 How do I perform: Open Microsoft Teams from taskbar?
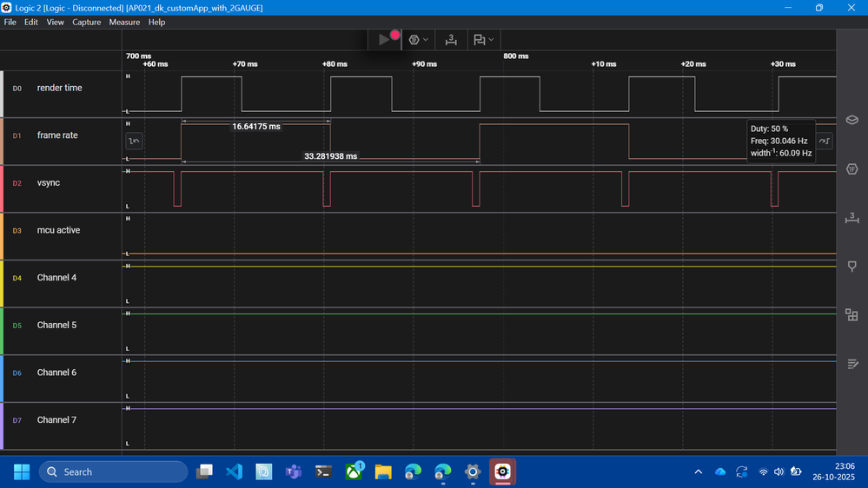[x=294, y=472]
